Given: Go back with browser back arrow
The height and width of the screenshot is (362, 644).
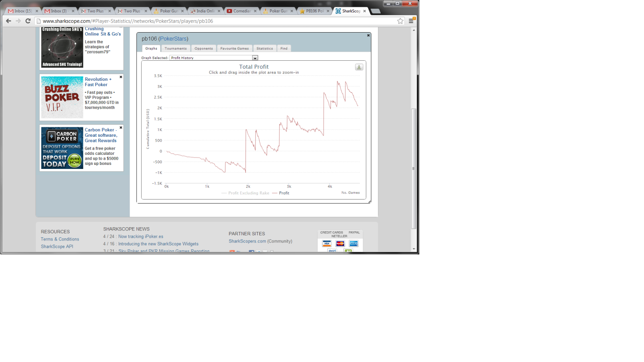Looking at the screenshot, I should click(x=8, y=21).
